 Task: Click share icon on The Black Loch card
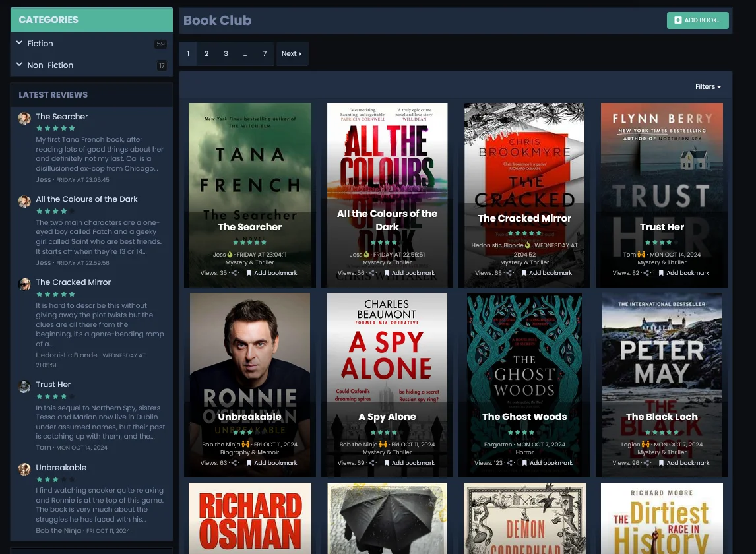646,463
